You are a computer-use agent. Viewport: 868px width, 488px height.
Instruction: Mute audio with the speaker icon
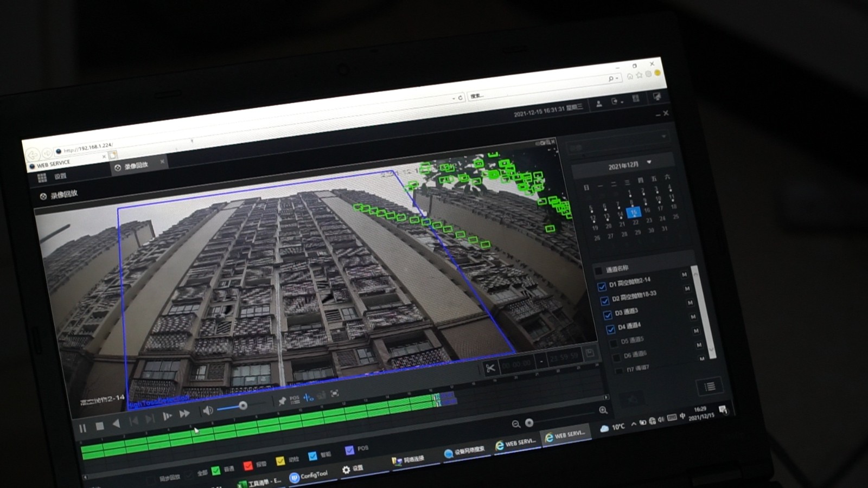click(207, 410)
